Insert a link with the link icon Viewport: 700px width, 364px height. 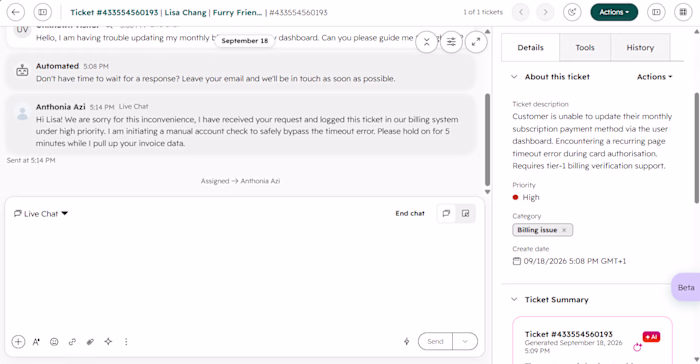click(72, 342)
